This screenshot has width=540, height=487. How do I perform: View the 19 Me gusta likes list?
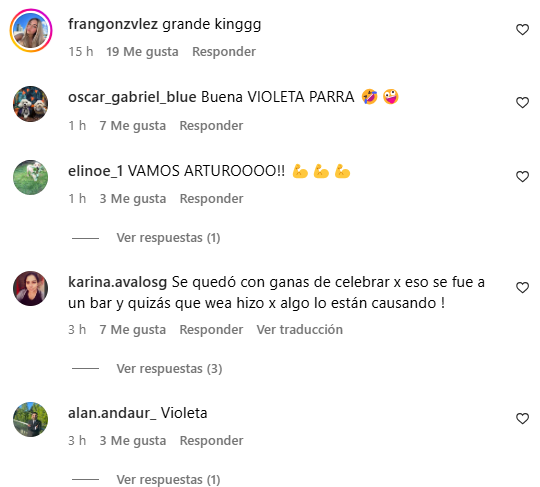(x=142, y=52)
